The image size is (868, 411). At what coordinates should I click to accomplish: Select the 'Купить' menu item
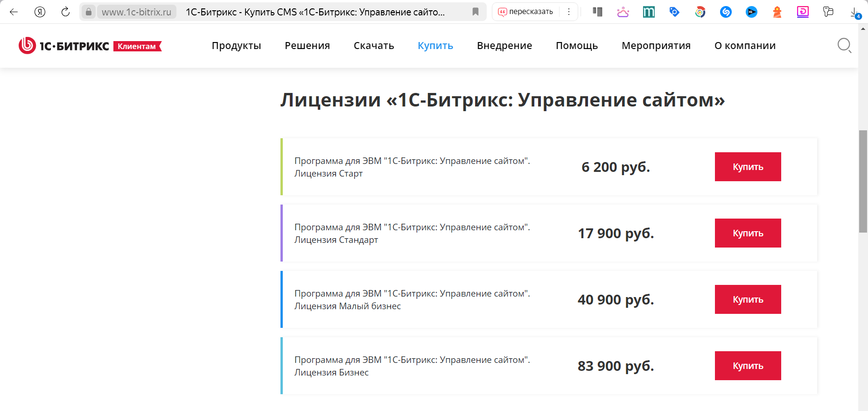click(435, 46)
